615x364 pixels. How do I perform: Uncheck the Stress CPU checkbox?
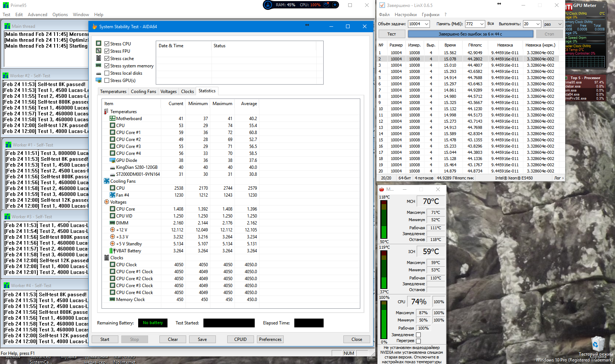(107, 44)
